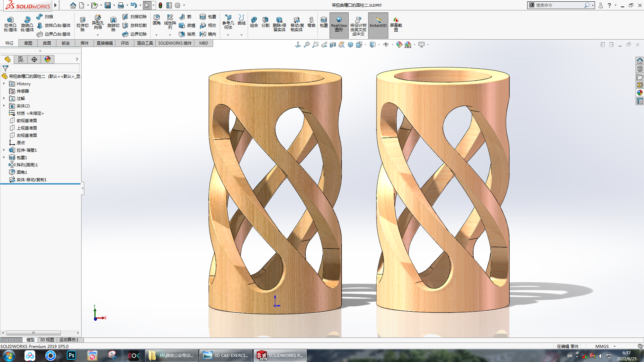Expand the Curves (曲线) dropdown arrow

241,35
